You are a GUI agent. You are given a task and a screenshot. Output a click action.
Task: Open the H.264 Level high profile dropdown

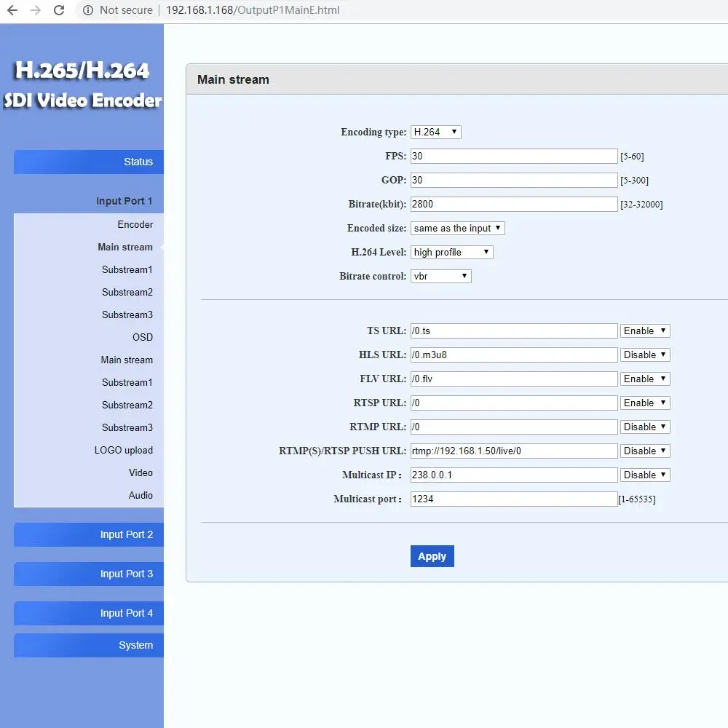pos(452,252)
